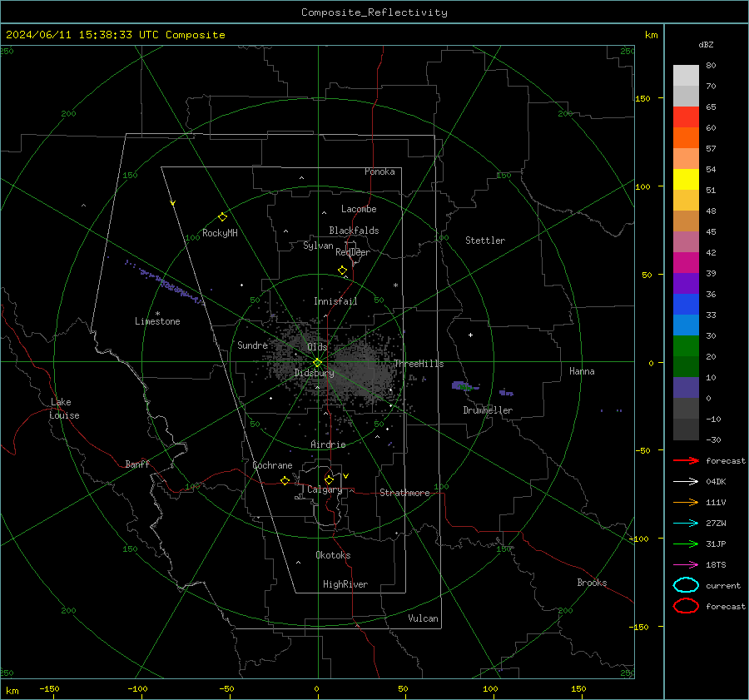Click the RedDeer city label

tap(353, 252)
